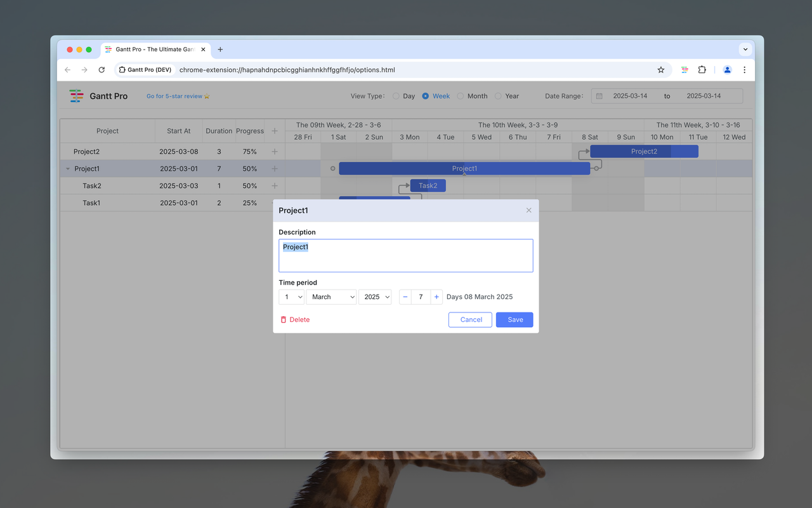Enable the Year view option

[498, 96]
